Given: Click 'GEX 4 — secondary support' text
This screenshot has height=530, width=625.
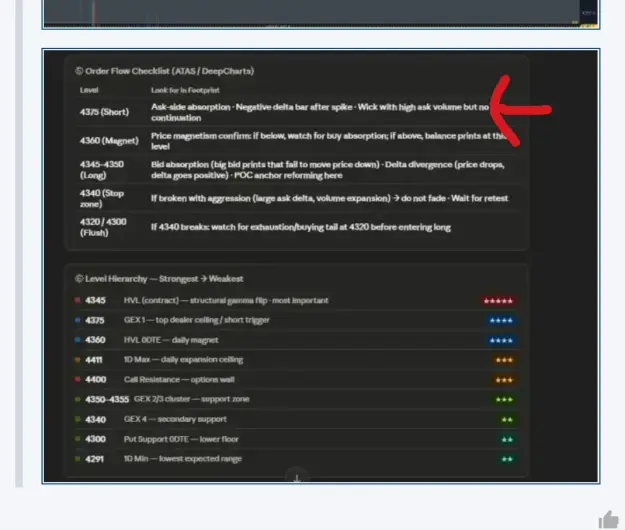Looking at the screenshot, I should point(175,419).
